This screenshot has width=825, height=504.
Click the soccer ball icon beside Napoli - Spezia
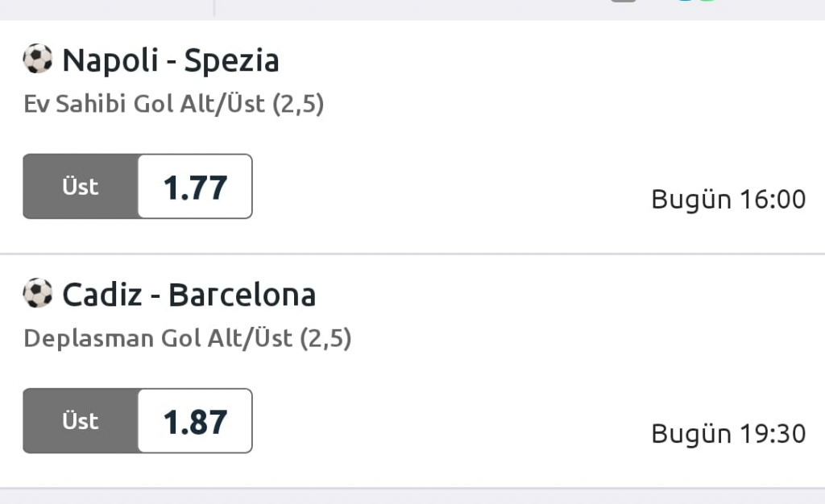coord(37,60)
